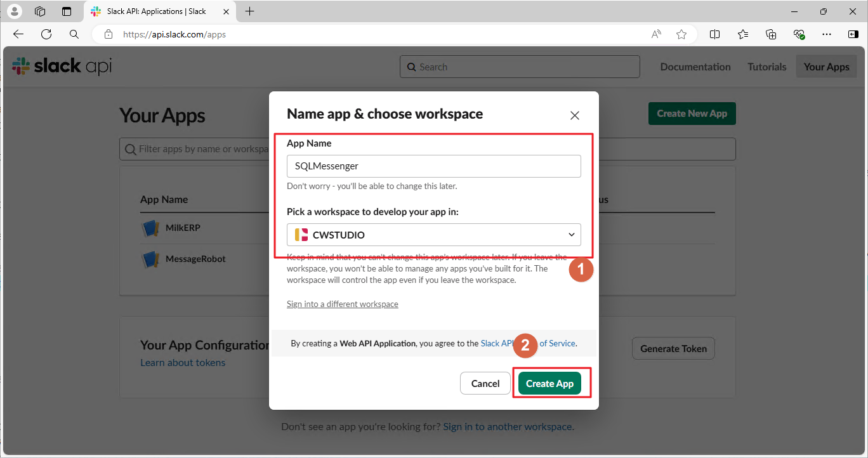Click the Generate Token button
This screenshot has height=458, width=868.
click(673, 348)
